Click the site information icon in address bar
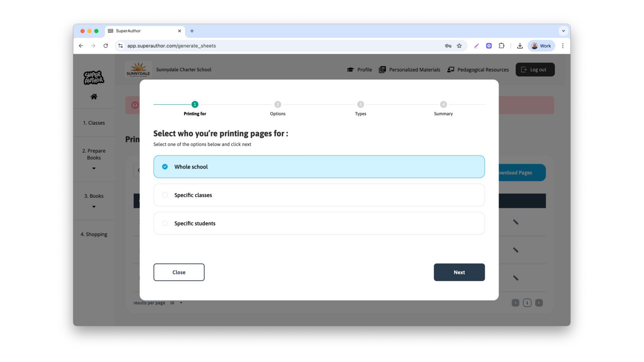The height and width of the screenshot is (362, 644). point(120,46)
